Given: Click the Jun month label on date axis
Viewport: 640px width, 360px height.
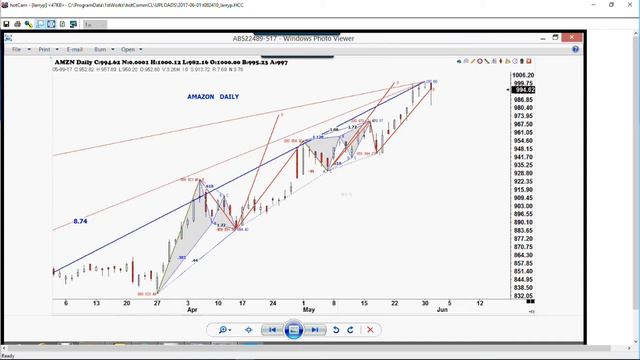Looking at the screenshot, I should point(442,310).
